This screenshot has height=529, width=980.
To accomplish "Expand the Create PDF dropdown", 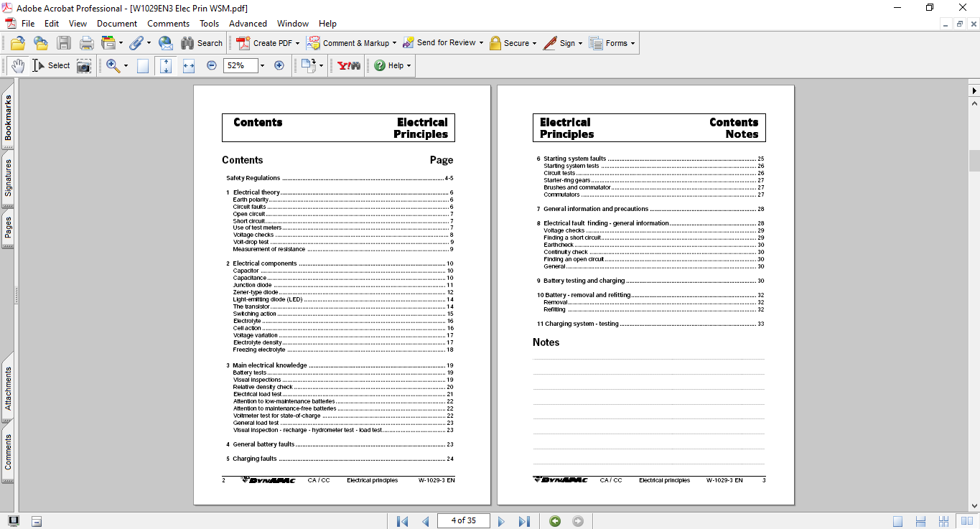I will tap(297, 43).
